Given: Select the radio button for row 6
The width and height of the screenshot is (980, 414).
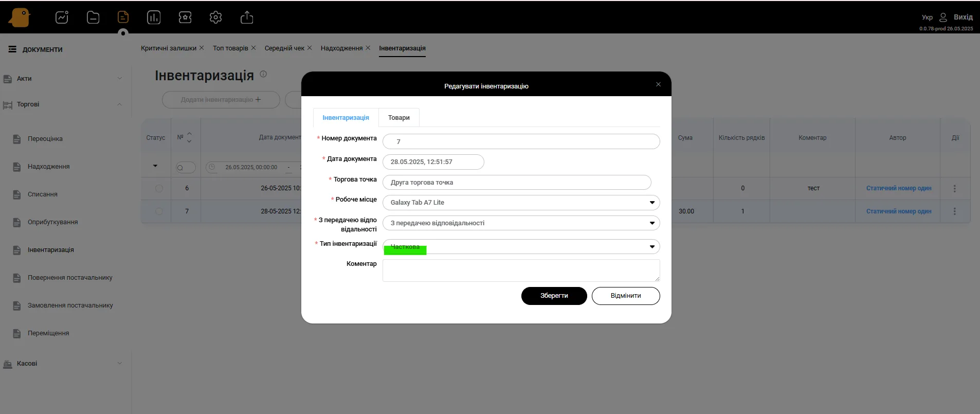Looking at the screenshot, I should pyautogui.click(x=159, y=189).
